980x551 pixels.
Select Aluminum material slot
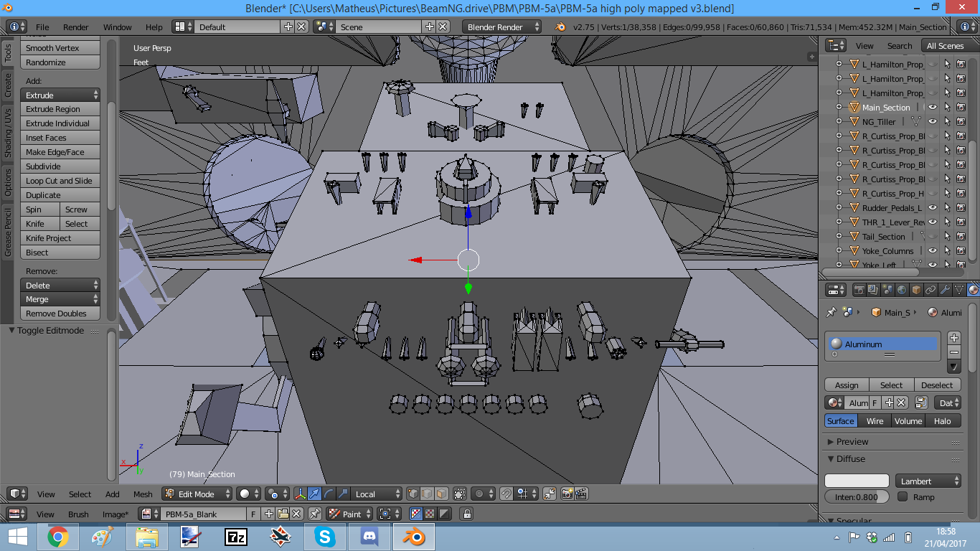882,344
